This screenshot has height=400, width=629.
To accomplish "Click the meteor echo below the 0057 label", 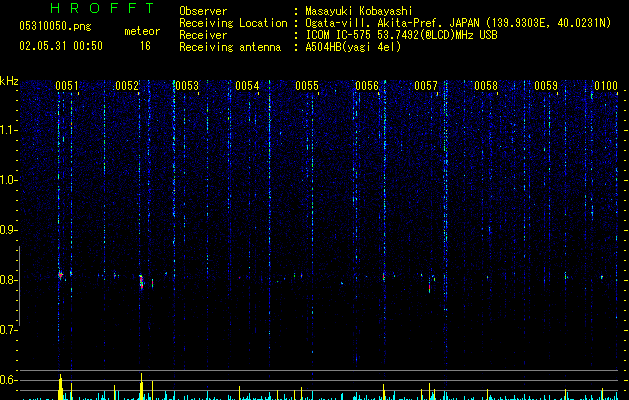I will pyautogui.click(x=430, y=285).
